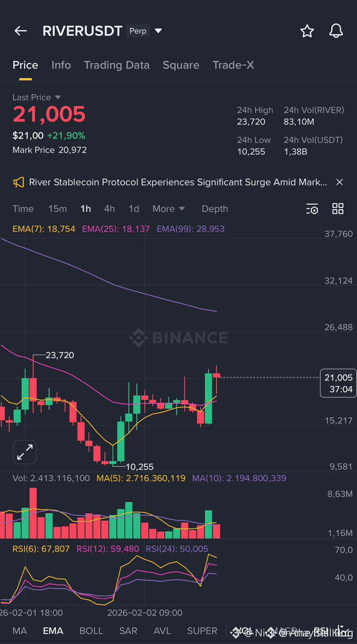Dismiss the news banner with the X

(x=340, y=182)
